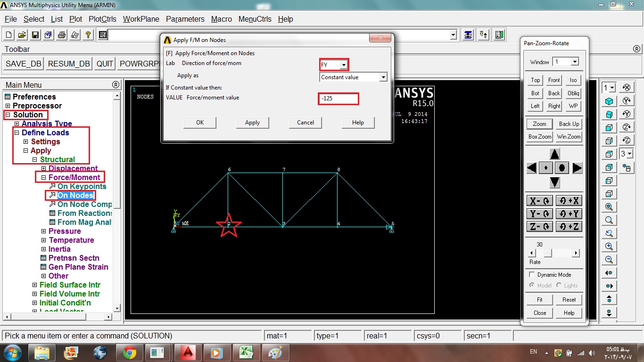Click the side strip Box Zoom magnifier icon
Screen dimensions: 644x362
[x=609, y=220]
